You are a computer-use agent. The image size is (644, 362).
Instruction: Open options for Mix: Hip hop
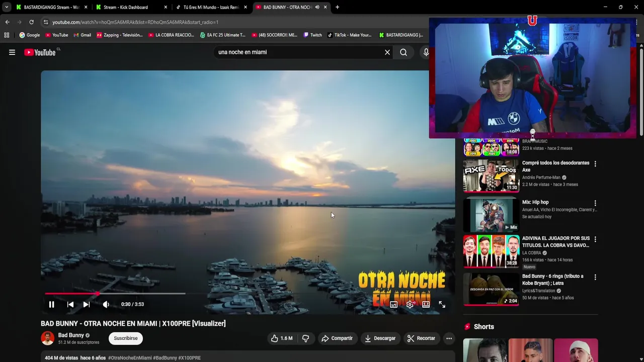(x=595, y=203)
